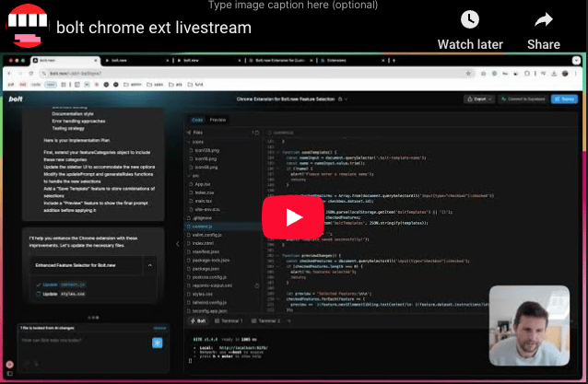Open the fund bookmarks folder
This screenshot has width=588, height=384.
coord(195,85)
